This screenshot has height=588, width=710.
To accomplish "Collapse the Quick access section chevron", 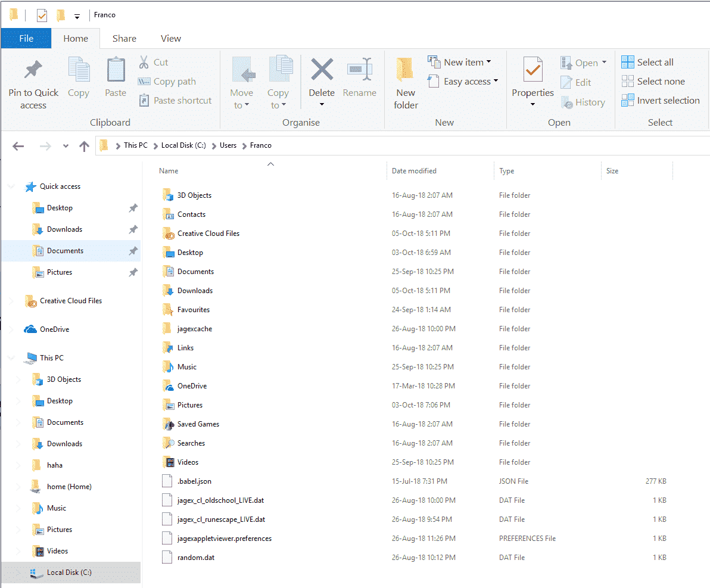I will (11, 186).
